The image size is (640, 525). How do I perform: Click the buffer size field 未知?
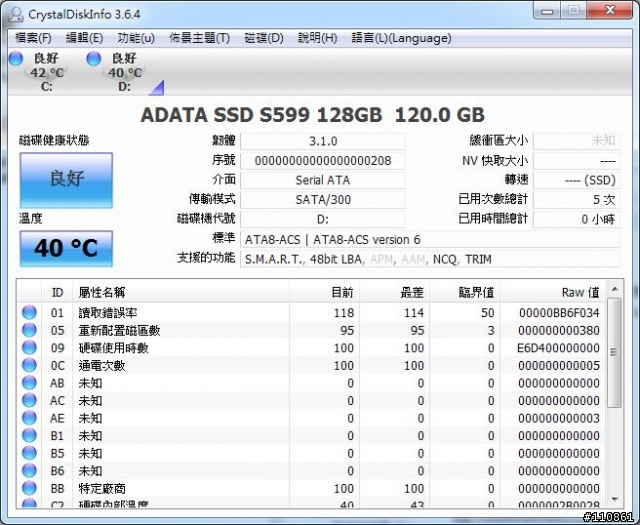tap(576, 141)
